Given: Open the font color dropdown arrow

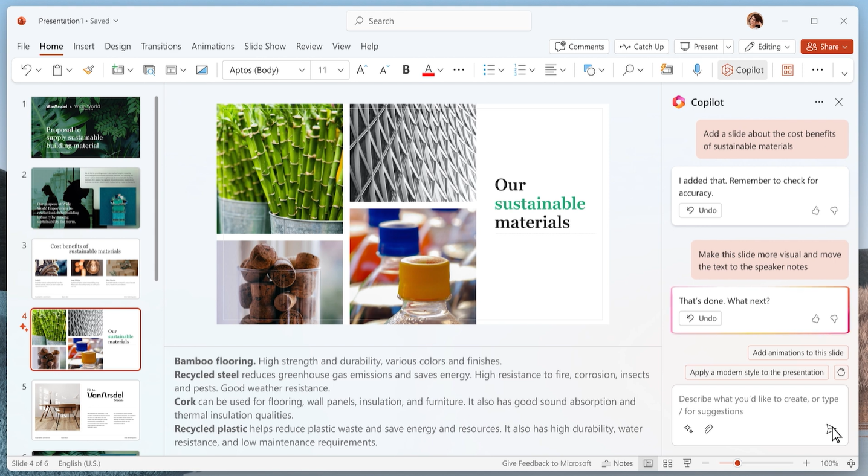Looking at the screenshot, I should (x=440, y=71).
